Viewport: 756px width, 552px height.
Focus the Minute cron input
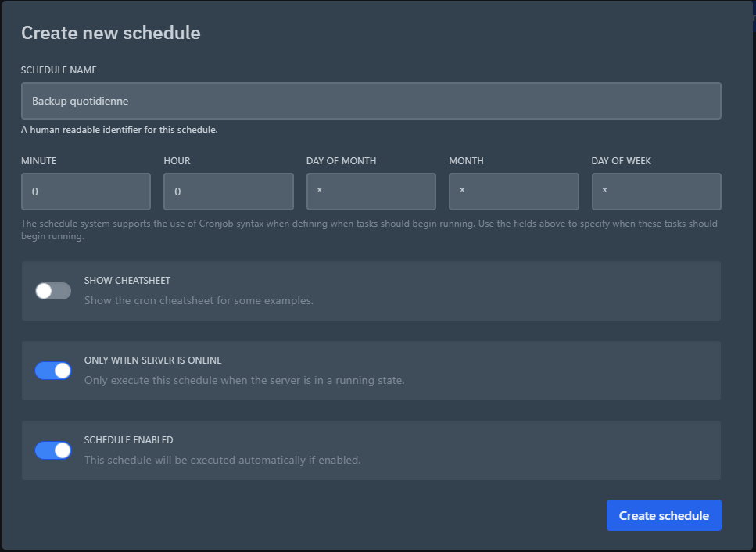click(x=85, y=192)
